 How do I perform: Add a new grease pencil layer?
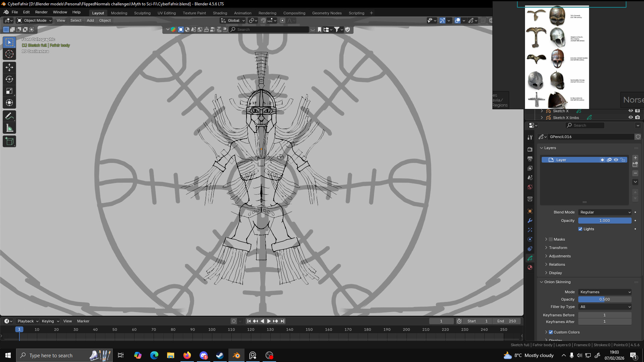pyautogui.click(x=635, y=158)
